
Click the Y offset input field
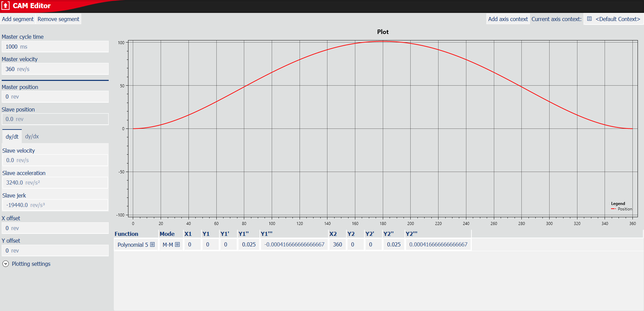pyautogui.click(x=55, y=250)
